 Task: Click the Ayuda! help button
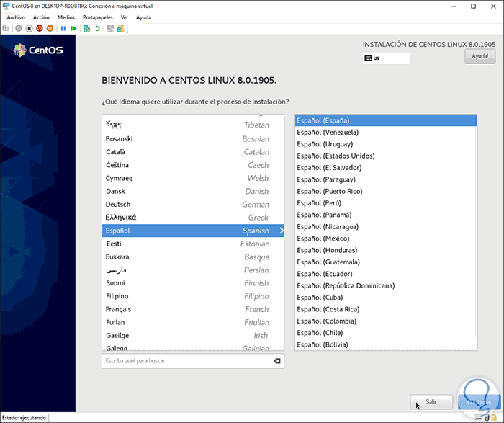(480, 56)
